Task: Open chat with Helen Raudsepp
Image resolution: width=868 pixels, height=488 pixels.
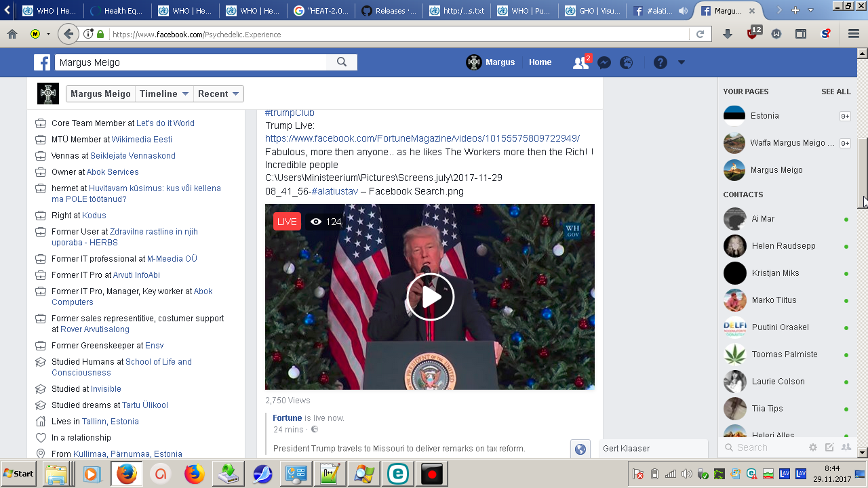Action: 785,246
